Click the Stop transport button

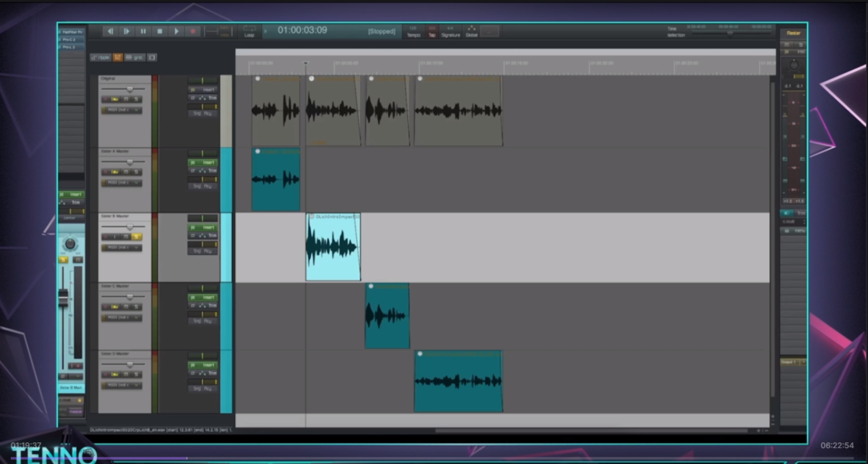[160, 31]
